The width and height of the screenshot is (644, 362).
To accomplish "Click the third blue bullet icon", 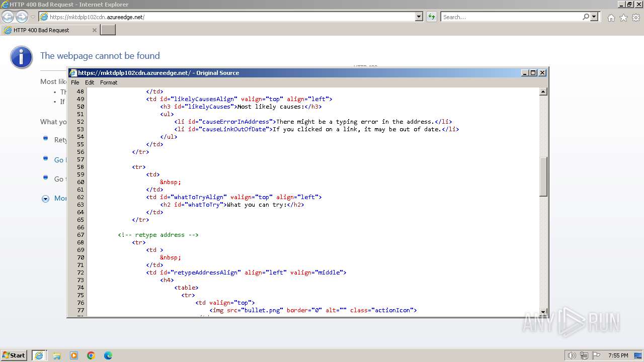I will tap(45, 178).
